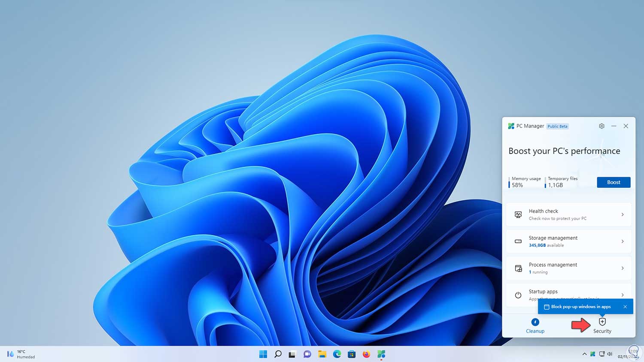Viewport: 644px width, 362px height.
Task: Launch Teams Chat from the taskbar
Action: coord(307,354)
